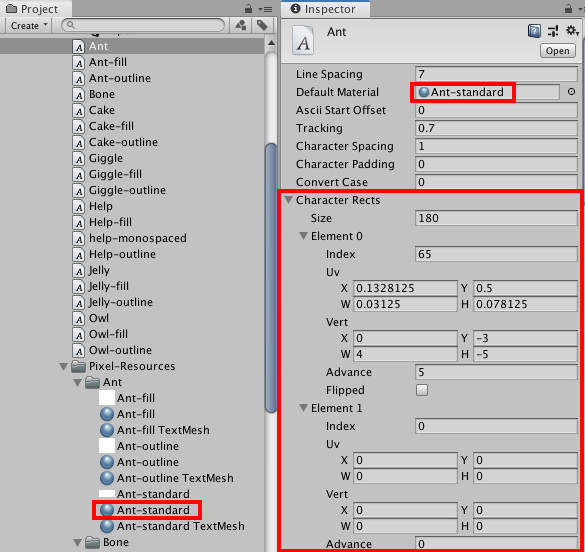Collapse Element 0 foldout
The image size is (585, 552).
303,236
